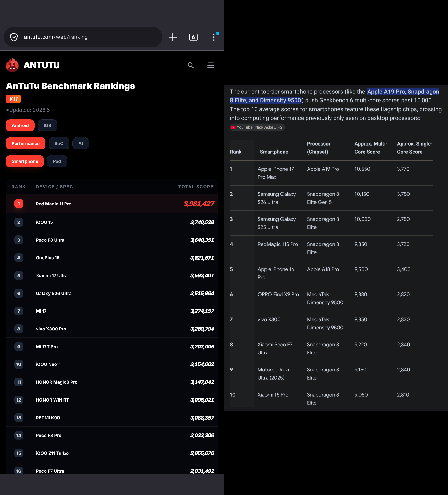Open the Red Magic 11 Pro entry
The image size is (448, 495).
click(112, 204)
